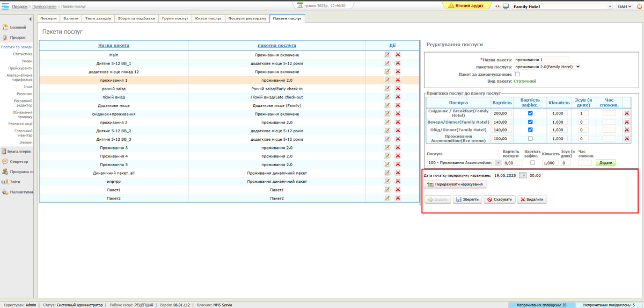The image size is (644, 308).
Task: Open the UAH currency dropdown
Action: tap(625, 6)
